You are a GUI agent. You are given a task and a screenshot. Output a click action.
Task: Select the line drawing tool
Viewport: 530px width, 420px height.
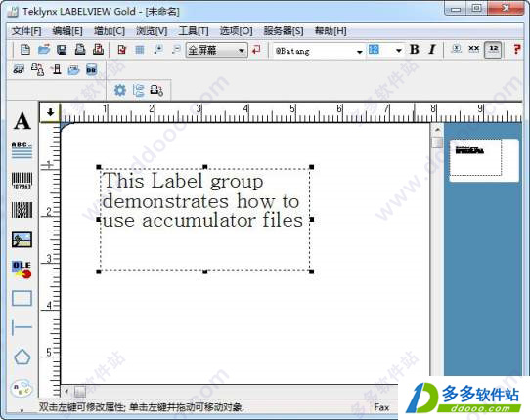point(22,327)
